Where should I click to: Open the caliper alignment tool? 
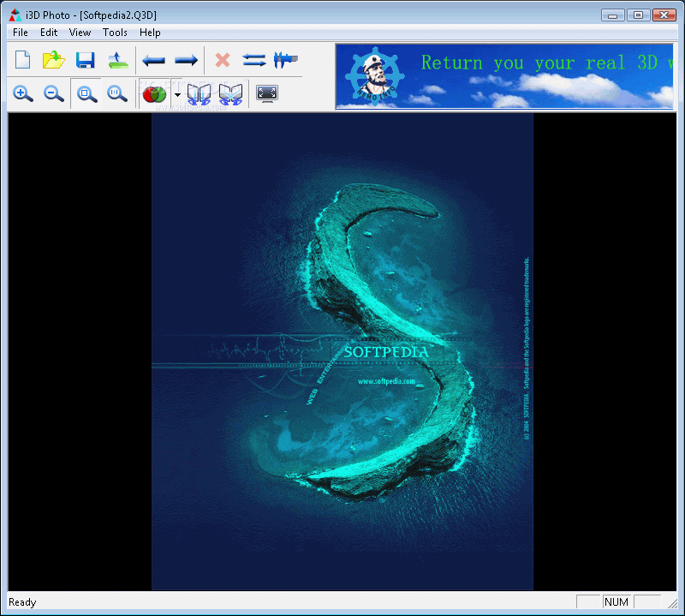(x=286, y=60)
